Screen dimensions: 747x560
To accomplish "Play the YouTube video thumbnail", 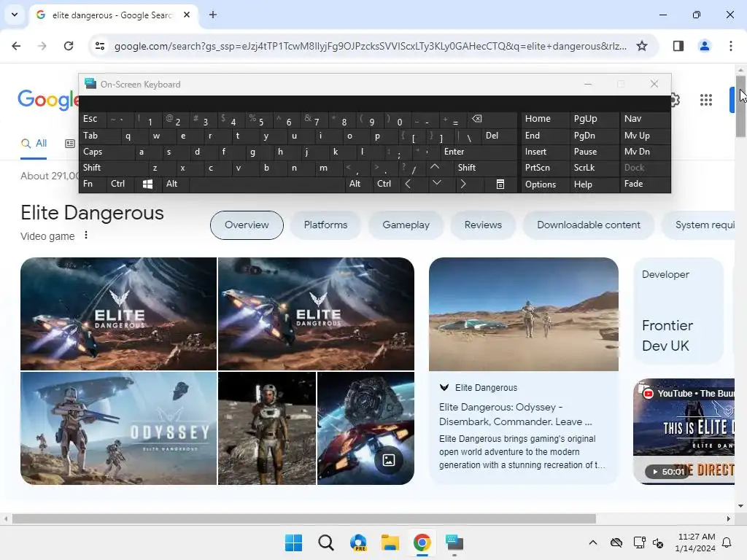I will [684, 432].
